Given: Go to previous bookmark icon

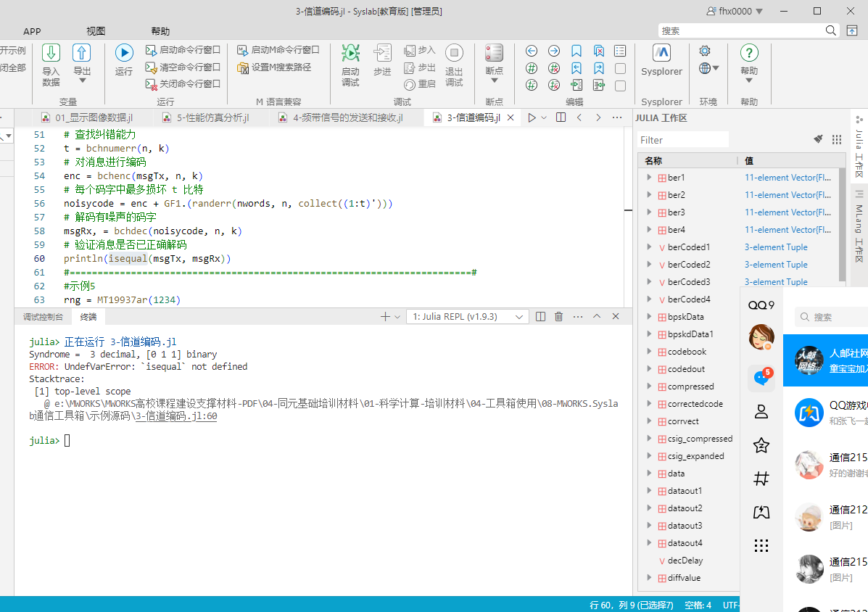Looking at the screenshot, I should [576, 68].
